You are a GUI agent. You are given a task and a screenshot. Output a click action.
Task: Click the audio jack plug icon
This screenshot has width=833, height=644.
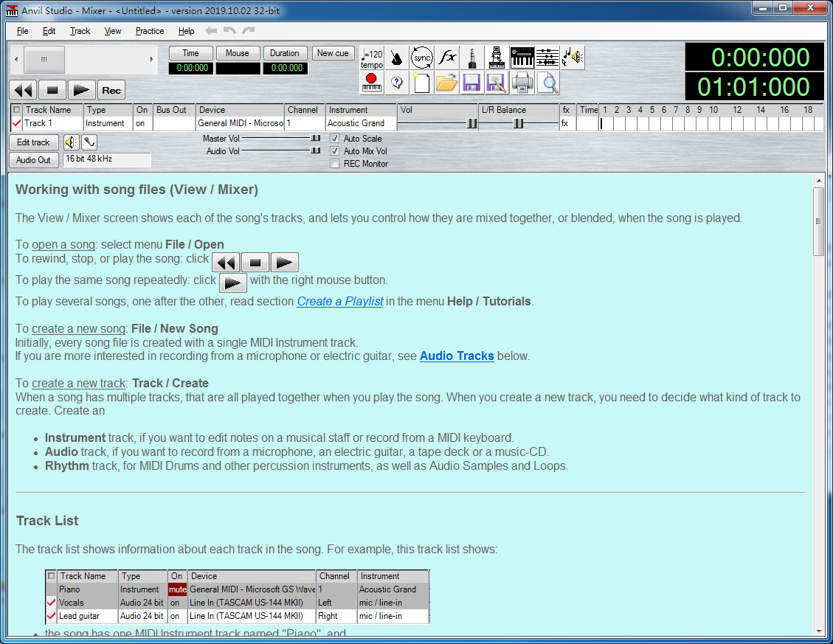tap(471, 58)
